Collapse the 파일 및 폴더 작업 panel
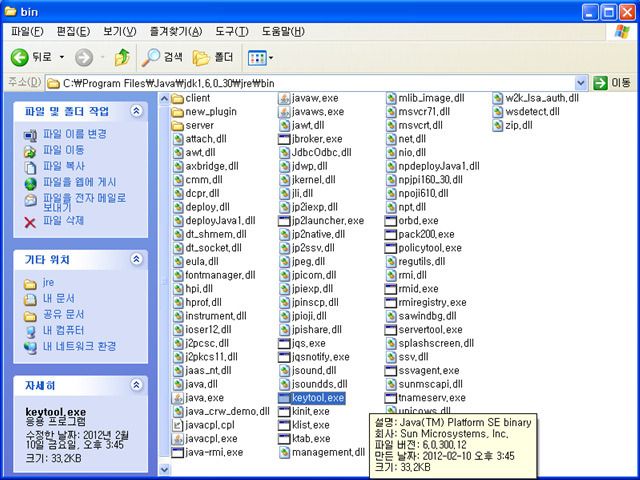The width and height of the screenshot is (640, 480). [136, 111]
